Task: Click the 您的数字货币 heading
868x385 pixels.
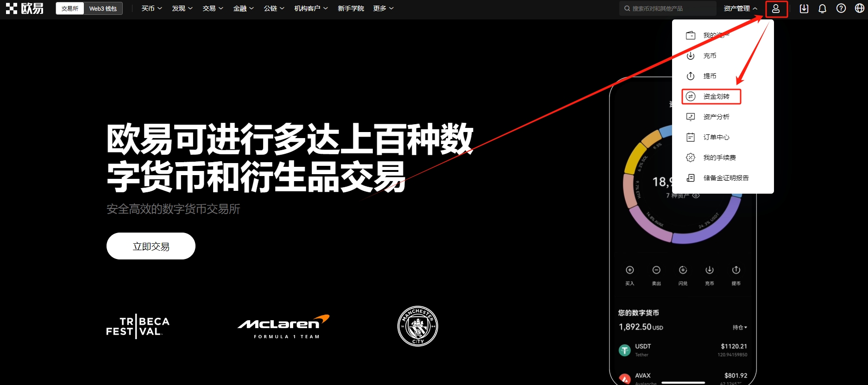Action: click(638, 313)
